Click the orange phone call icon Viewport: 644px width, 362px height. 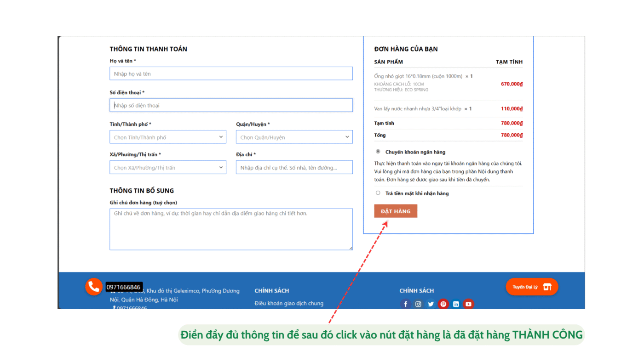(94, 287)
